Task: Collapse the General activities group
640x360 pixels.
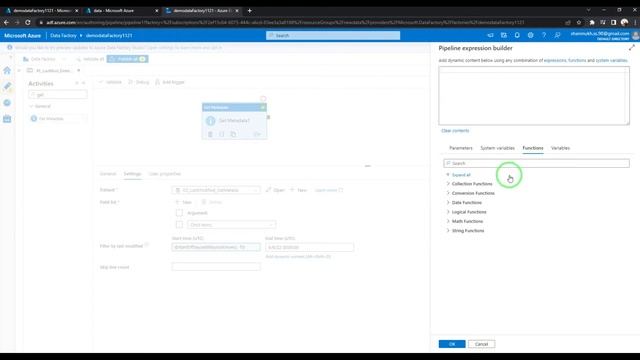Action: coord(40,106)
